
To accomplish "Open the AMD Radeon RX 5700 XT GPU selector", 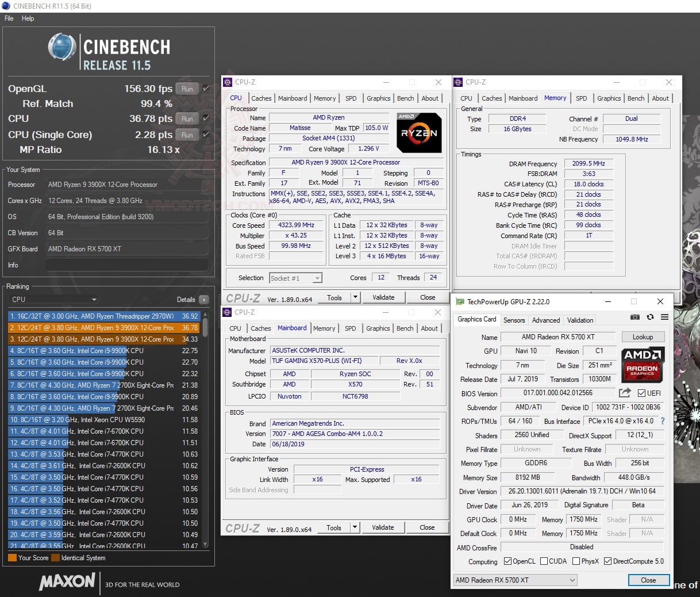I will pyautogui.click(x=515, y=580).
